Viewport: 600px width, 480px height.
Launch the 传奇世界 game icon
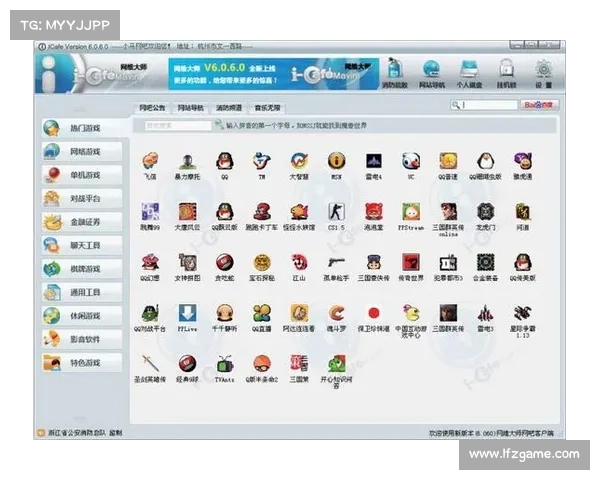[411, 263]
